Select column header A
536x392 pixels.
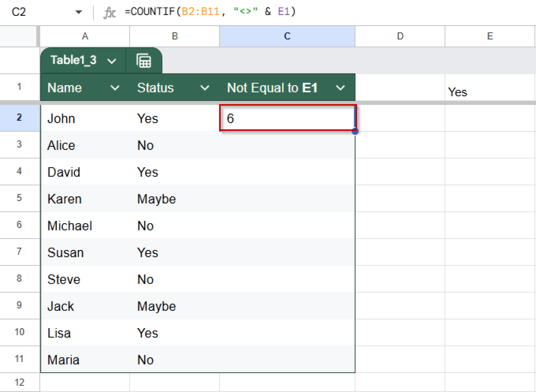[85, 36]
